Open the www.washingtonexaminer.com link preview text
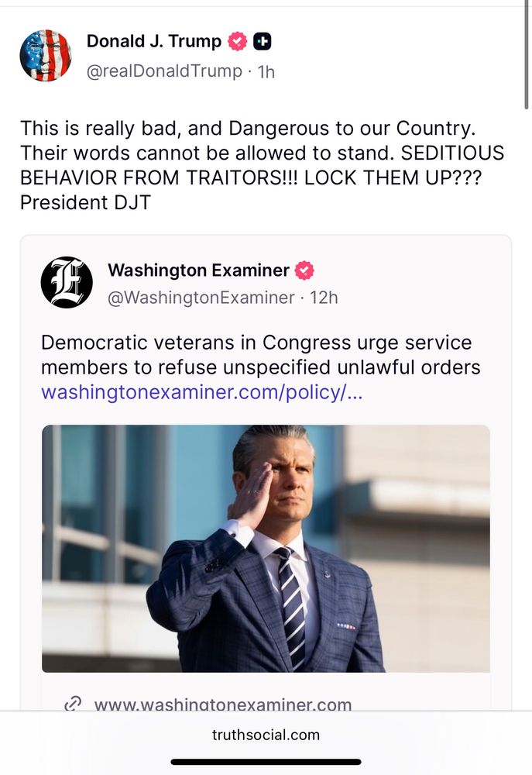532x775 pixels. (223, 704)
